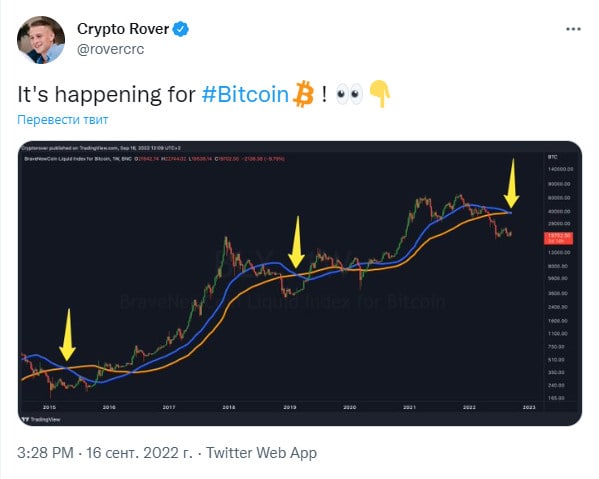Click the Twitter Web App source link

coord(262,453)
